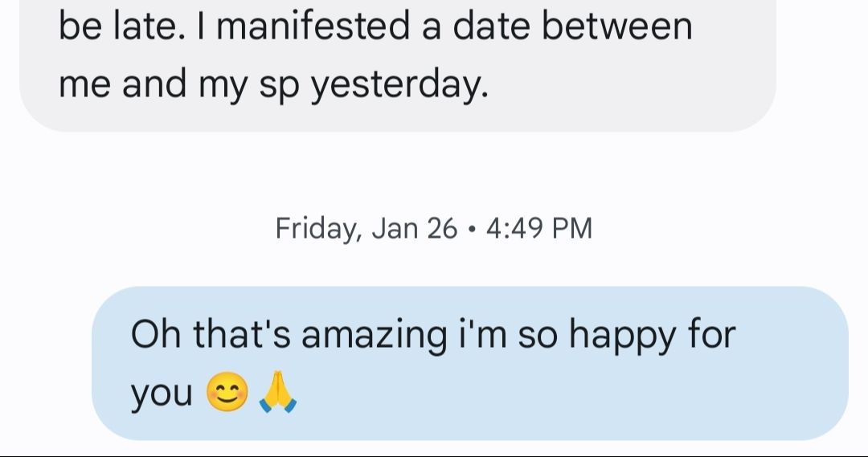Click the word "that's" in blue bubble

click(x=241, y=334)
